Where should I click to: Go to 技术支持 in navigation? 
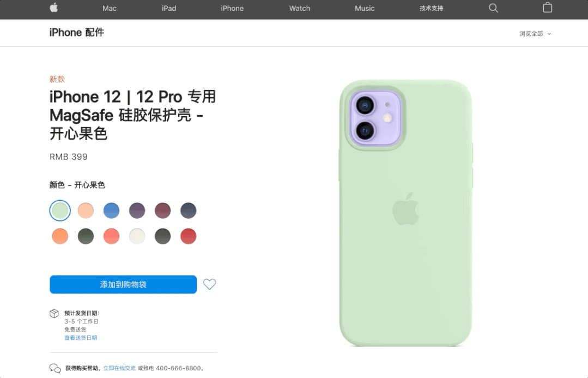[x=431, y=8]
